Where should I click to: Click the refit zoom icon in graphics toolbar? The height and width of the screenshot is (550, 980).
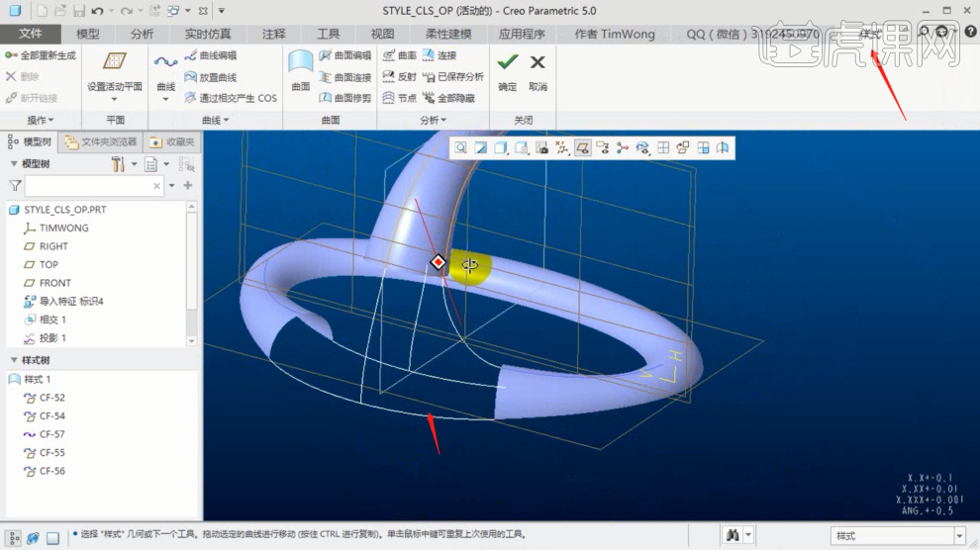460,148
